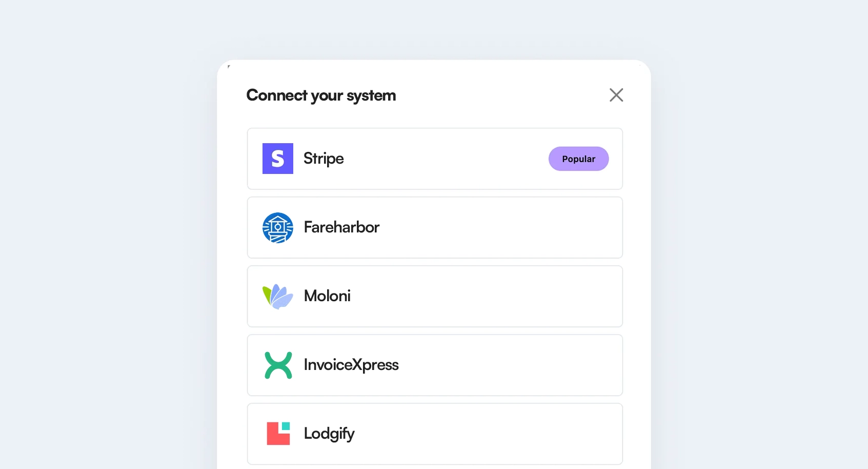Click empty space in the Lodgify card

[x=487, y=434]
